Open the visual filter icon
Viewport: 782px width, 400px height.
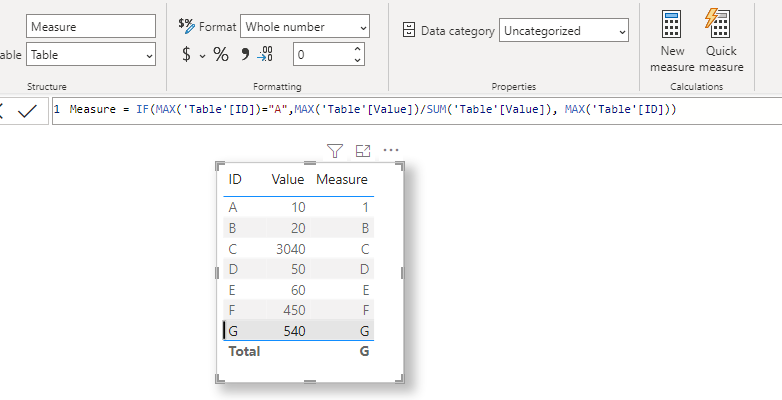coord(335,151)
